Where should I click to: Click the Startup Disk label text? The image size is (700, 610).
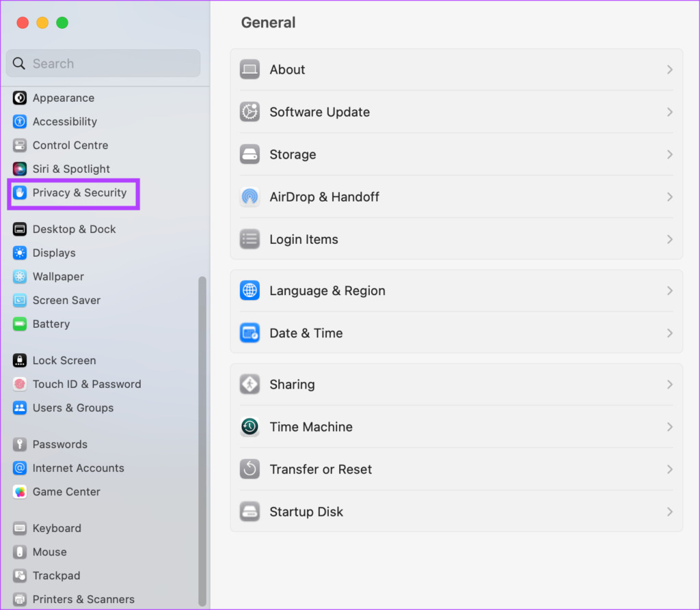click(x=306, y=512)
